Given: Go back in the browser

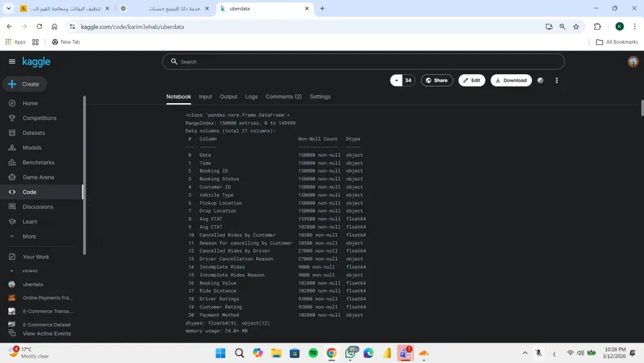Looking at the screenshot, I should (10, 26).
